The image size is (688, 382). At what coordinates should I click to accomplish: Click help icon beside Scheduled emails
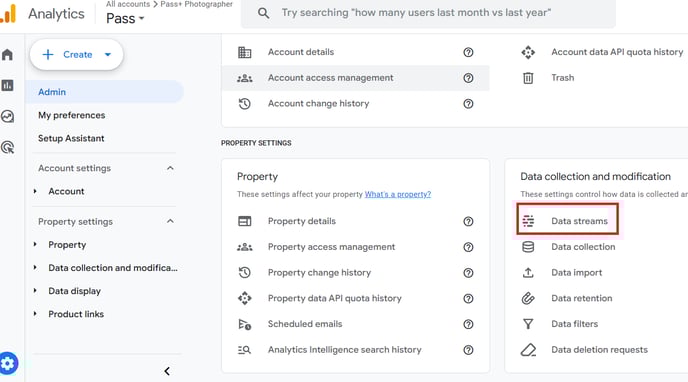468,324
